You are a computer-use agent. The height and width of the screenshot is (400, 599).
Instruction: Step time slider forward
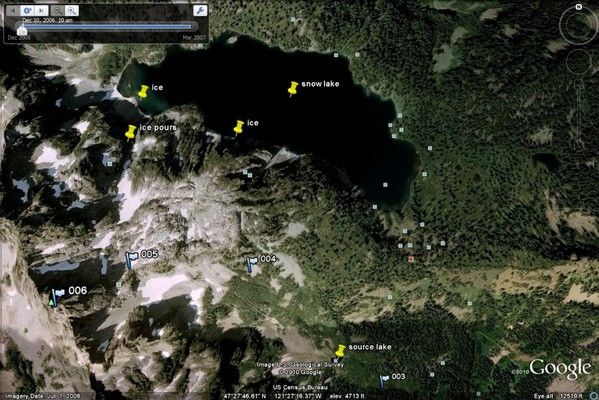(42, 11)
